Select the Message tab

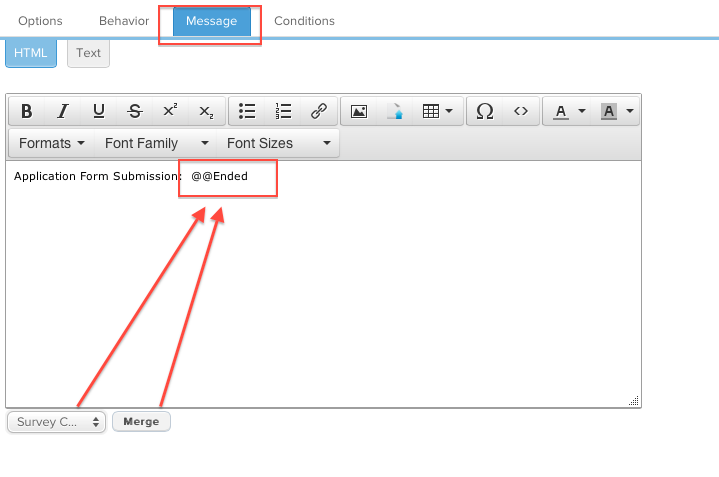point(211,21)
